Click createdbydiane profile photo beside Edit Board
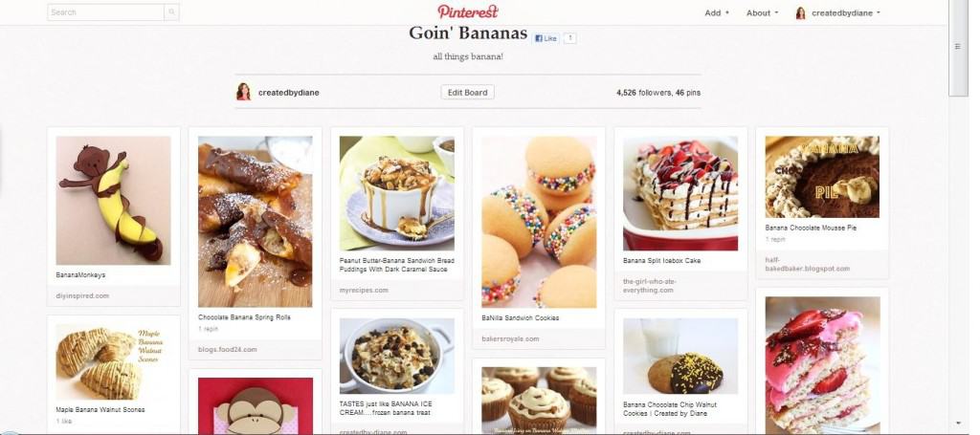 click(243, 92)
